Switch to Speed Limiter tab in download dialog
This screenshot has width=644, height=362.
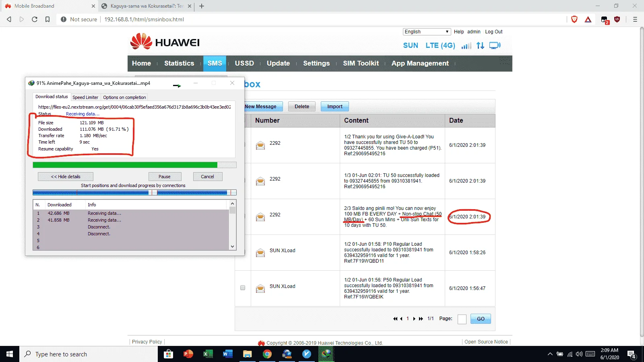(x=85, y=97)
